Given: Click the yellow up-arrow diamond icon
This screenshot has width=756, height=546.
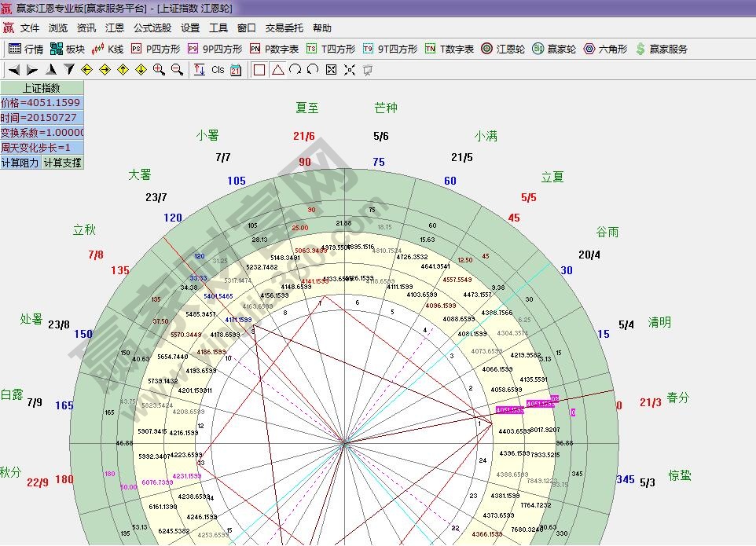Looking at the screenshot, I should coord(123,70).
